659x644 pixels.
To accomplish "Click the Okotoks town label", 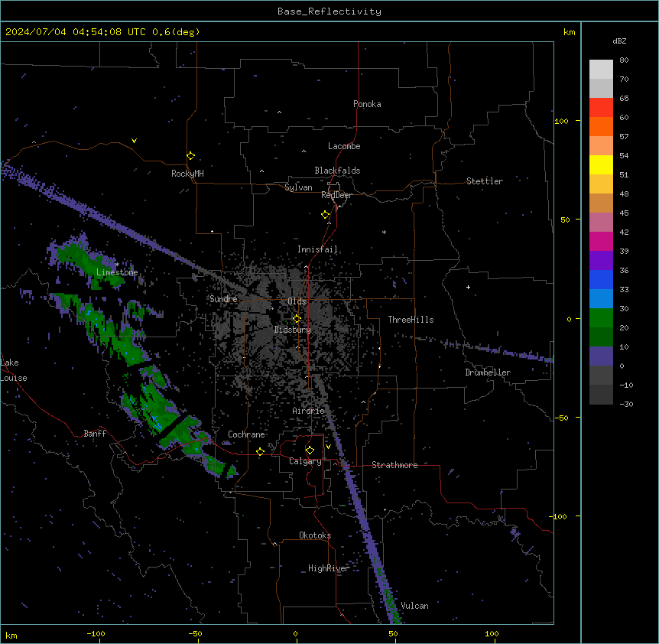I will click(315, 535).
